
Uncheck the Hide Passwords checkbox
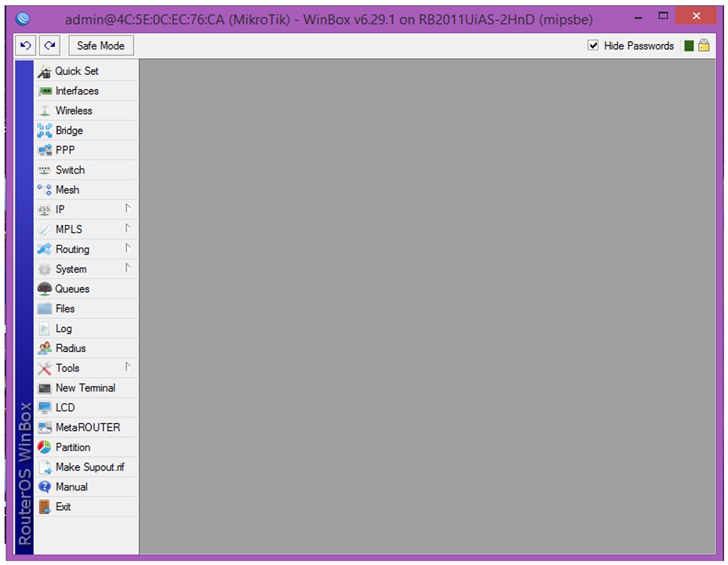[x=593, y=45]
